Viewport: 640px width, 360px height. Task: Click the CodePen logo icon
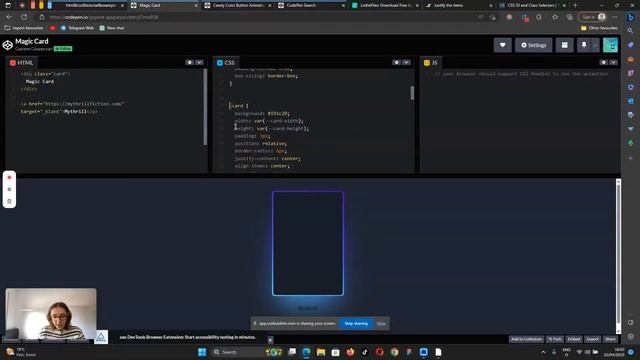click(7, 45)
